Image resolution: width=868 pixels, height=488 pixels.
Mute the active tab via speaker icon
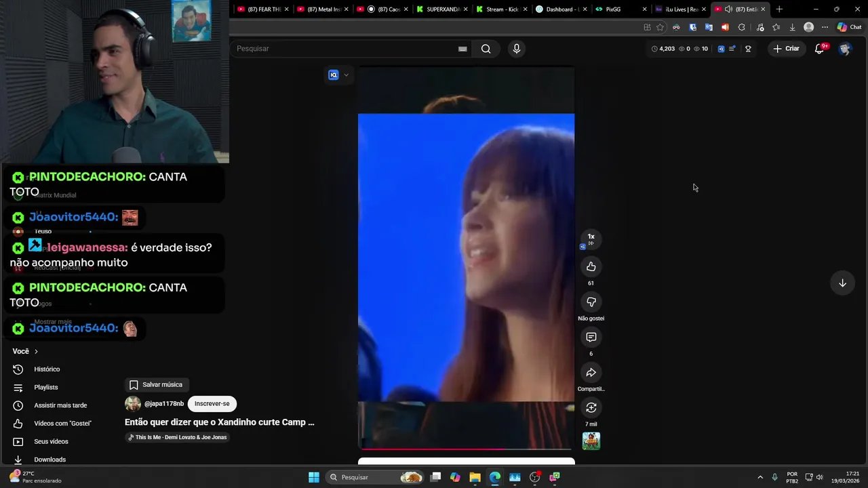click(x=728, y=9)
